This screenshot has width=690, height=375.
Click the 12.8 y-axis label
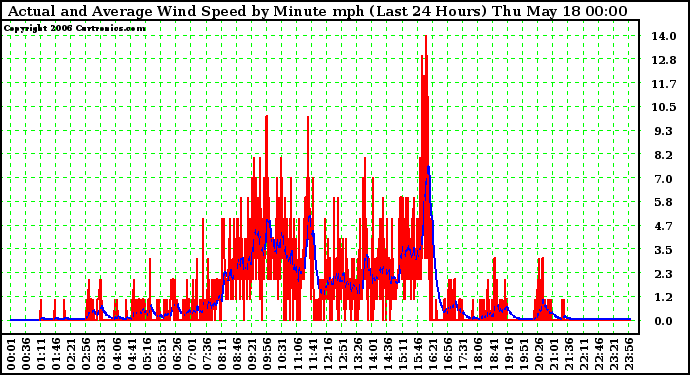[664, 60]
